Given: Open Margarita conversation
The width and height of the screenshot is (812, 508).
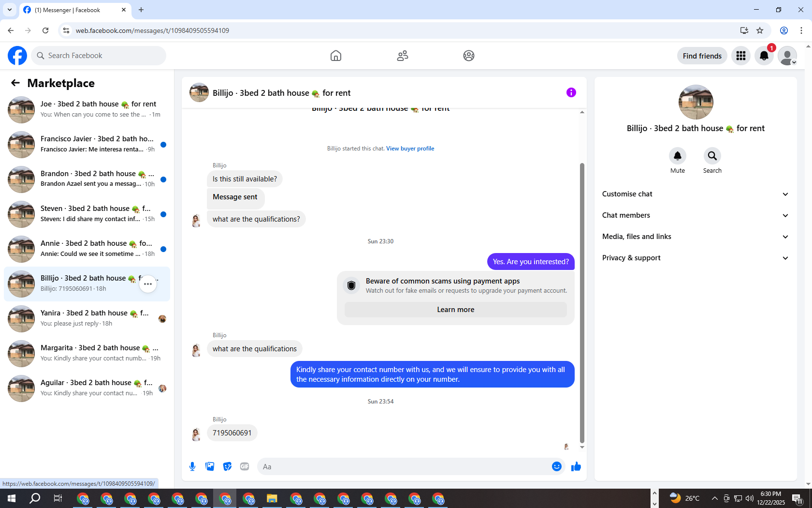Looking at the screenshot, I should [87, 354].
